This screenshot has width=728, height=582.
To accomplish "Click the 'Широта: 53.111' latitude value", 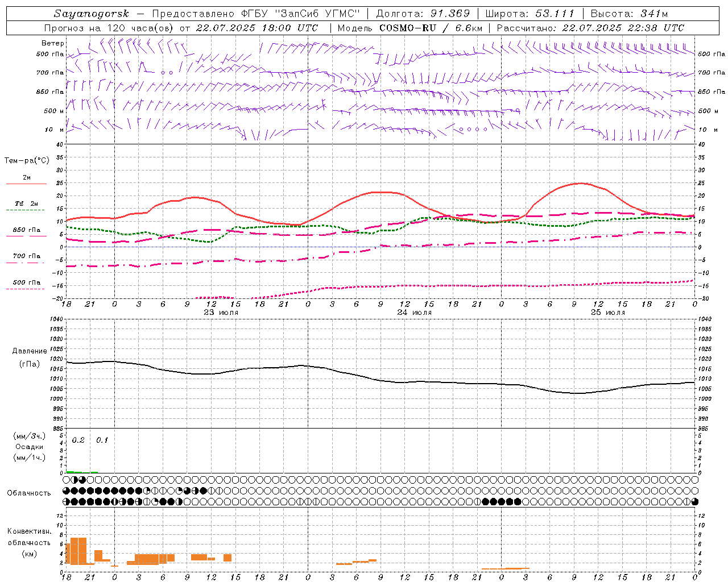I will coord(530,14).
